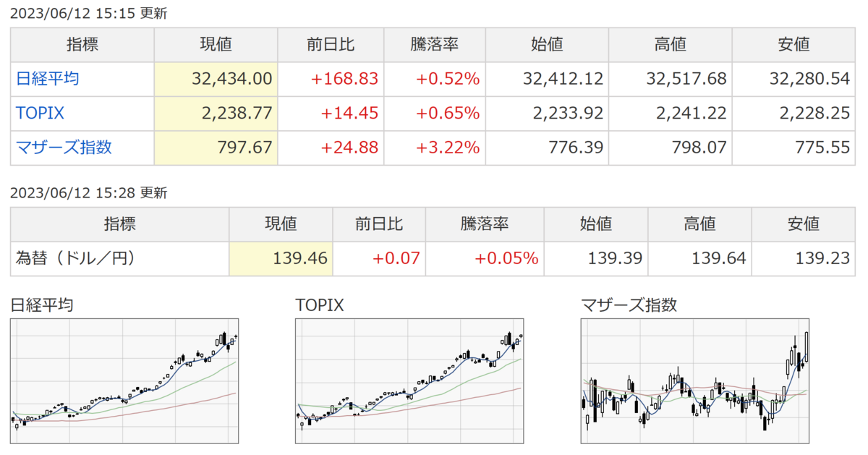Click the マザーズ指数 rate +3.22%
868x455 pixels.
coord(448,148)
